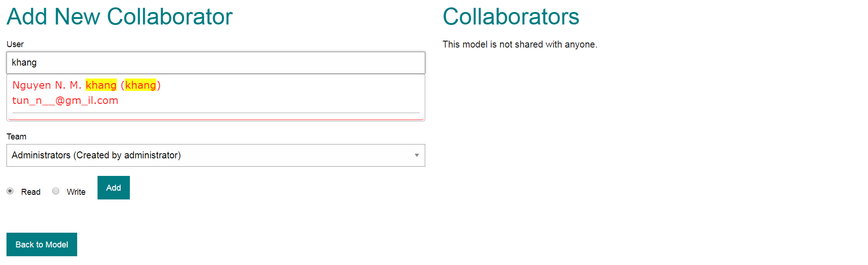Click the "Team" field label
This screenshot has height=265, width=868.
(16, 137)
